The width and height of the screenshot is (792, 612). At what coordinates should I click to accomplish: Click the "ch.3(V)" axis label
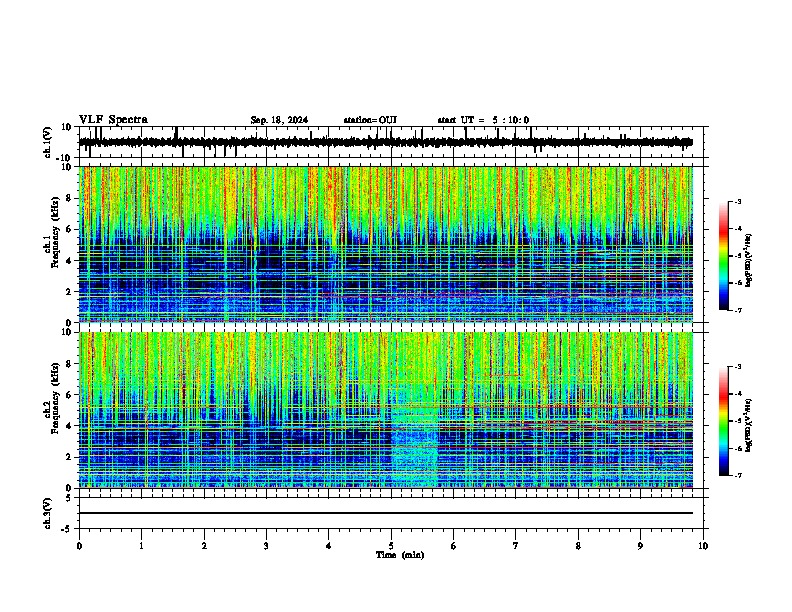[48, 514]
